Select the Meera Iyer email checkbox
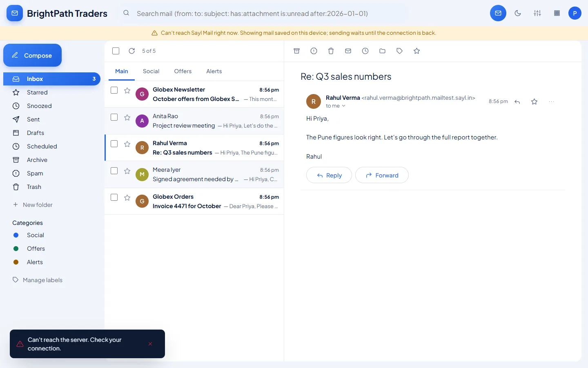Screen dimensions: 588x368 click(x=114, y=171)
